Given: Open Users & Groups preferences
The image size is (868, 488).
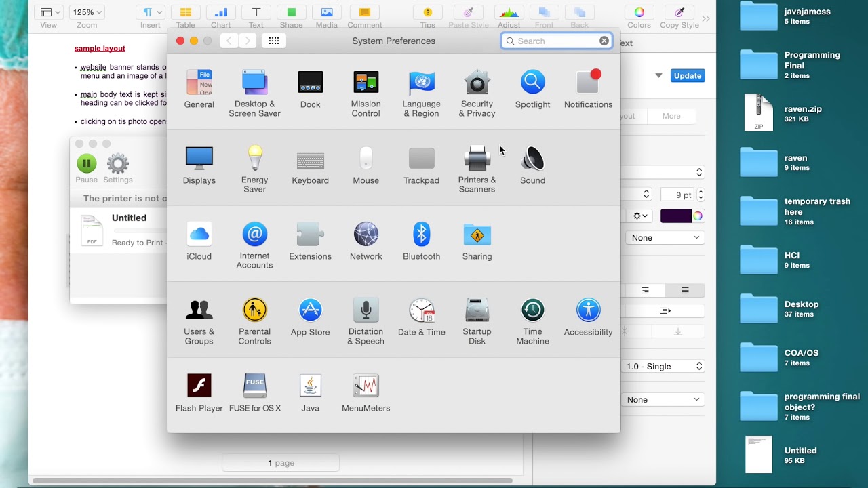Looking at the screenshot, I should click(x=199, y=321).
